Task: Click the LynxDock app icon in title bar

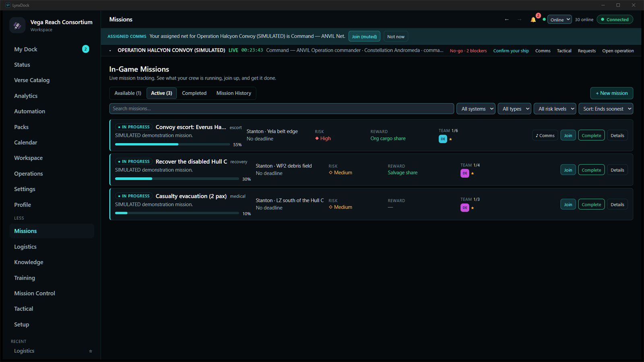Action: pos(8,5)
